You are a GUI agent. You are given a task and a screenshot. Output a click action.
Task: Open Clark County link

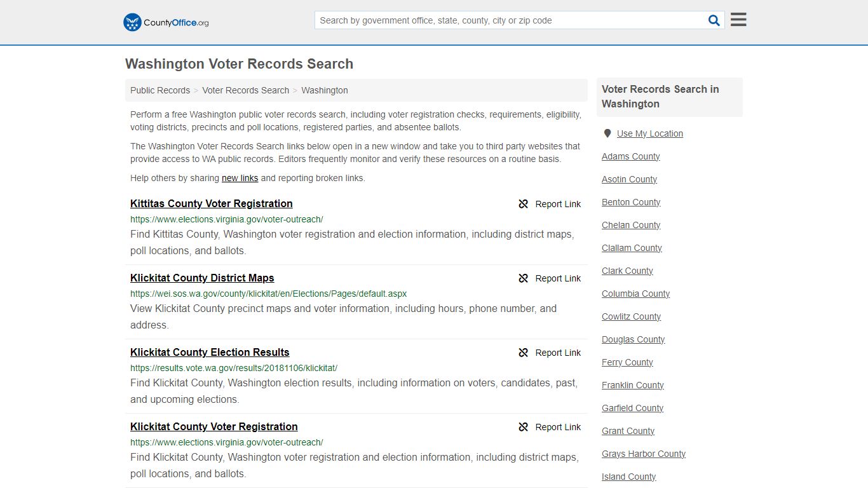[628, 271]
